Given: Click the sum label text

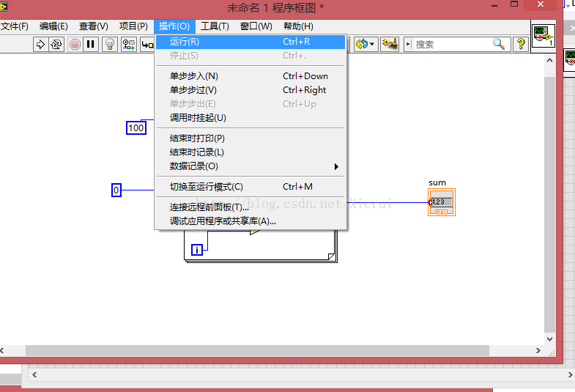Looking at the screenshot, I should (437, 182).
